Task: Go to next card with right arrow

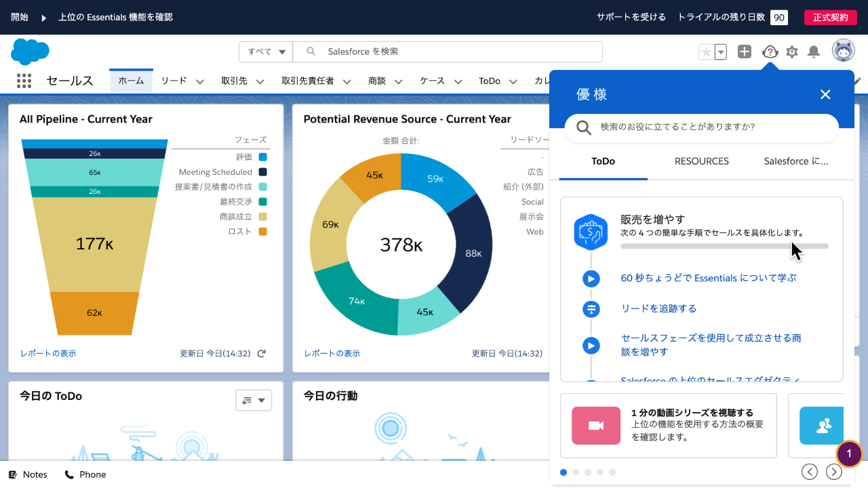Action: coord(834,472)
